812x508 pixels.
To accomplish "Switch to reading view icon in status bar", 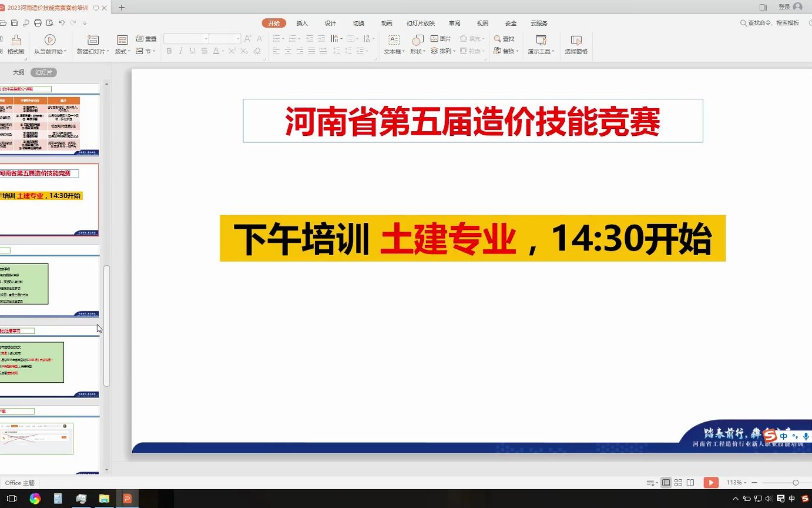I will pos(690,483).
